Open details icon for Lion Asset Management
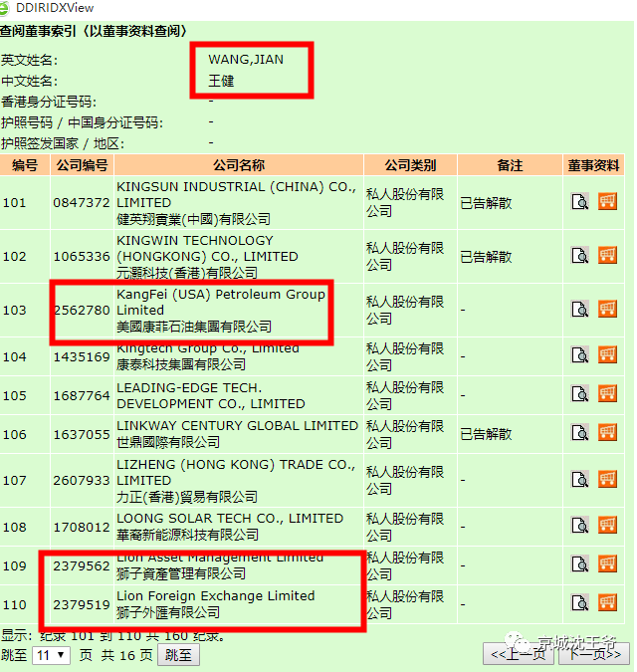The height and width of the screenshot is (672, 637). (580, 565)
